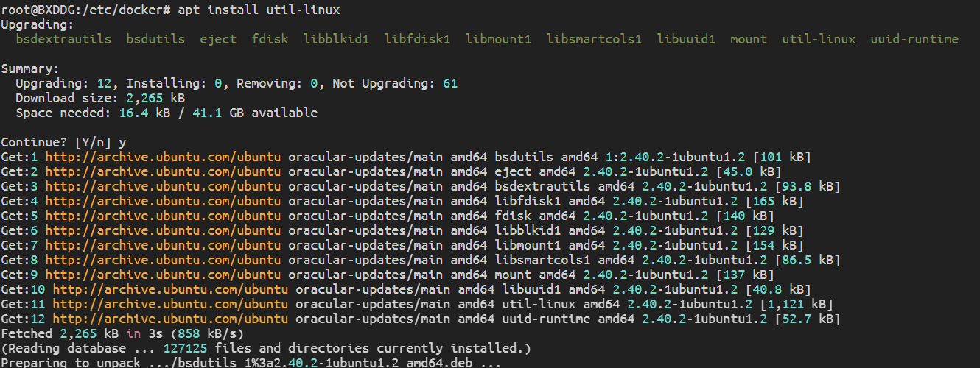Click package name 'bsdextrautils' in the upgrading list

(63, 39)
